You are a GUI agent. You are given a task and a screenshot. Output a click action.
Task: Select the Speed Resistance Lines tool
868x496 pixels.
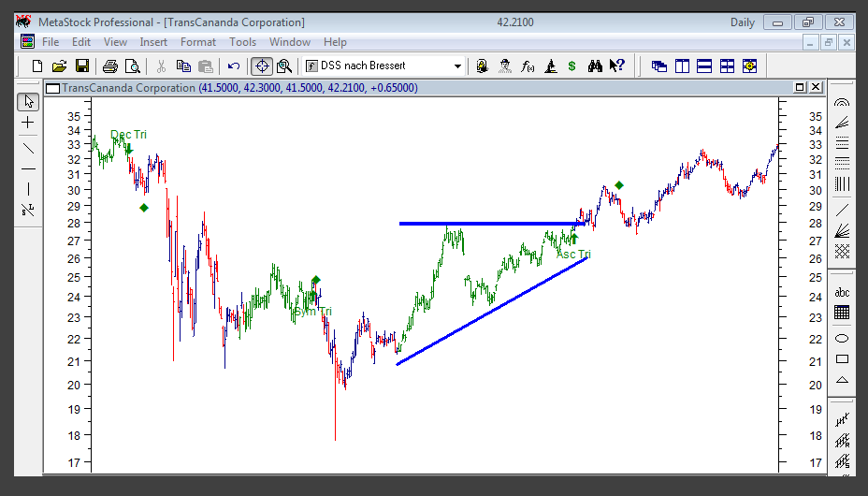[842, 123]
